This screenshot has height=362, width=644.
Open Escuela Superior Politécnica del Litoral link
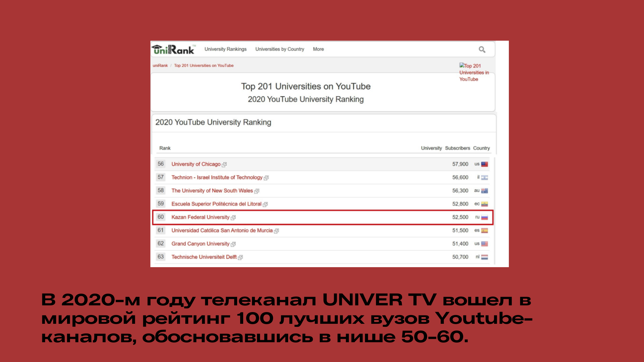[x=216, y=204]
